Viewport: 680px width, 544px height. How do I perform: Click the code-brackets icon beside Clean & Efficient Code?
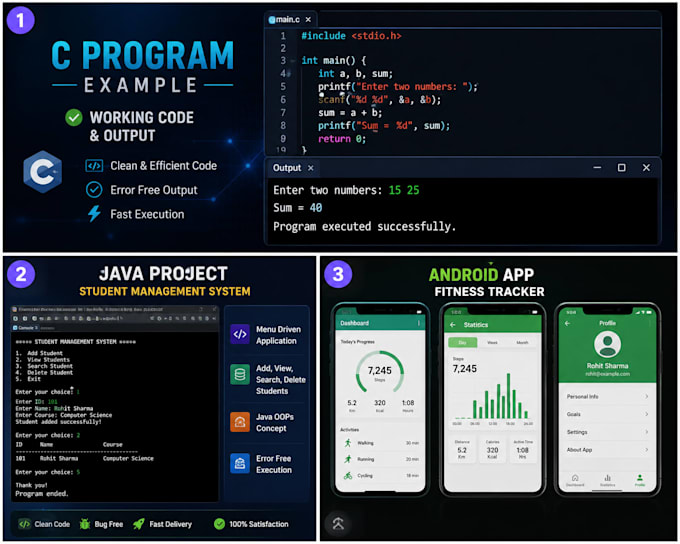(x=94, y=166)
